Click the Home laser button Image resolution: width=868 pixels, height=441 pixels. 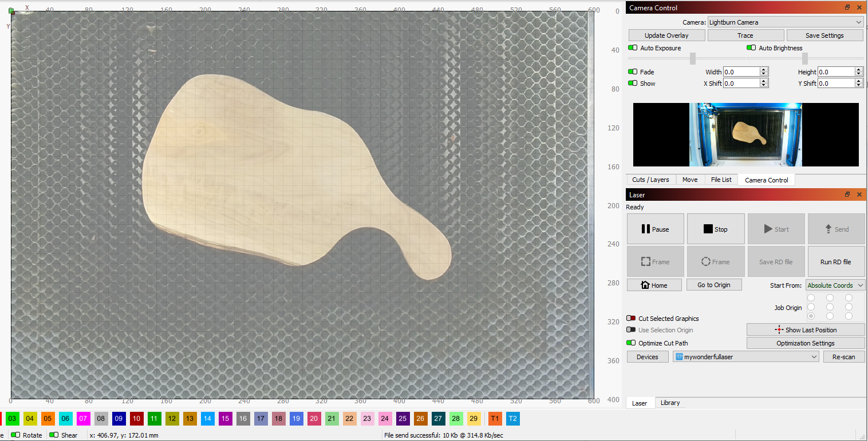(654, 285)
